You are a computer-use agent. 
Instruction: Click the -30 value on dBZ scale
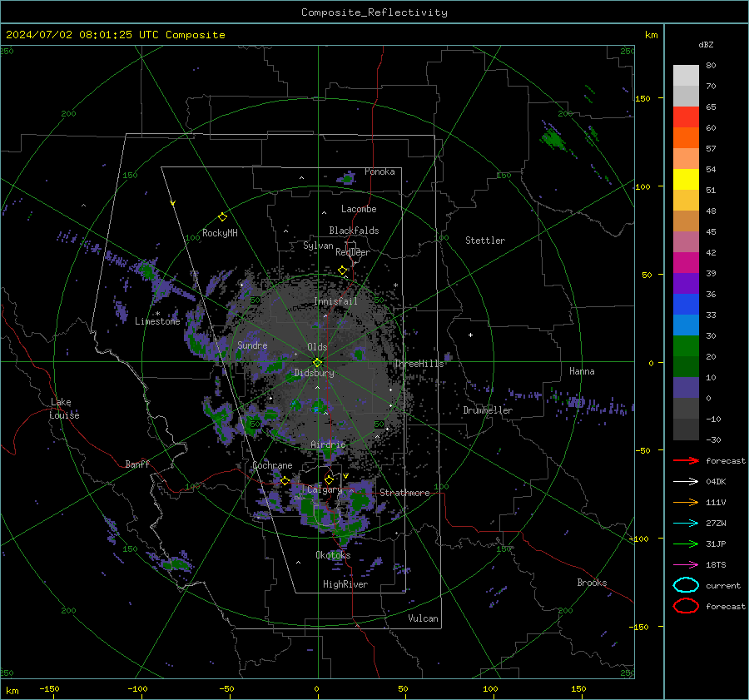[713, 439]
